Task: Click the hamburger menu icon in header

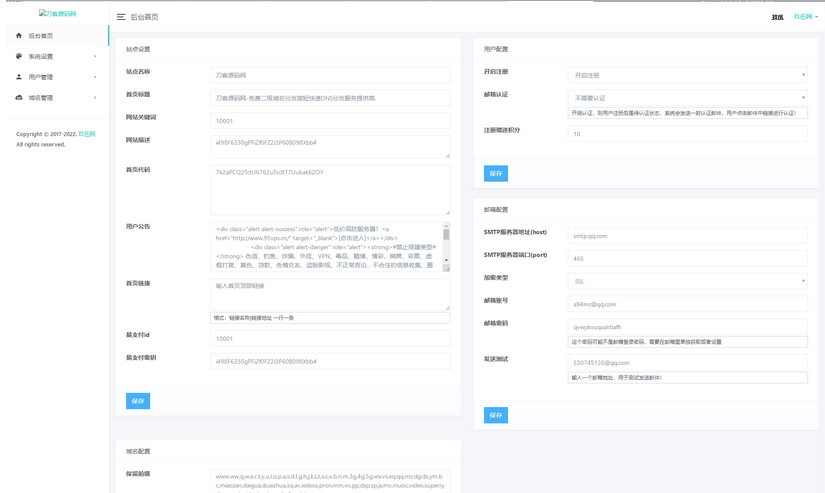Action: pos(121,17)
